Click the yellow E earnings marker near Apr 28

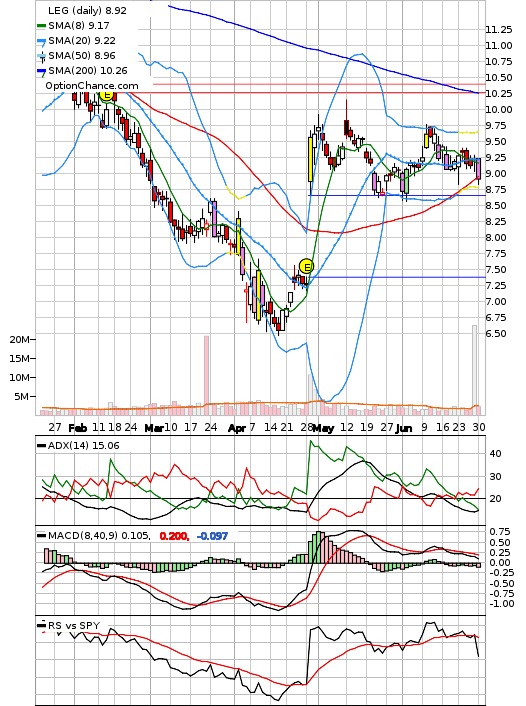pos(306,267)
